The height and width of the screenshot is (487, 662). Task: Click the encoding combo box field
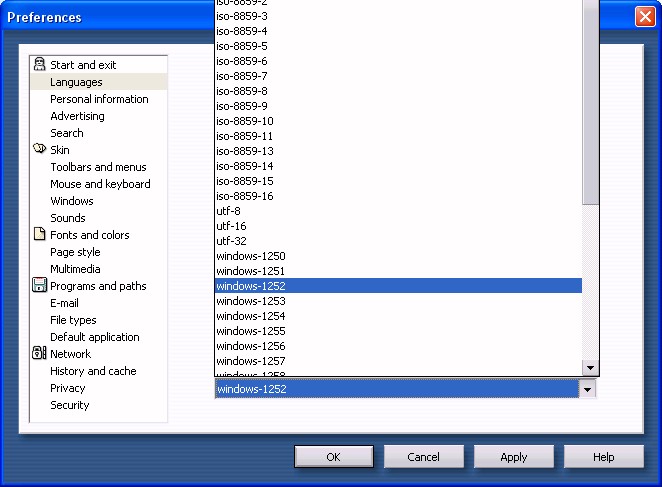pos(397,390)
